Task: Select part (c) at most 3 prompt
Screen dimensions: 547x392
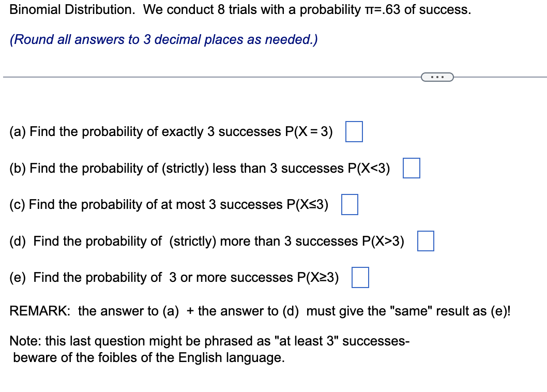Action: pyautogui.click(x=171, y=205)
